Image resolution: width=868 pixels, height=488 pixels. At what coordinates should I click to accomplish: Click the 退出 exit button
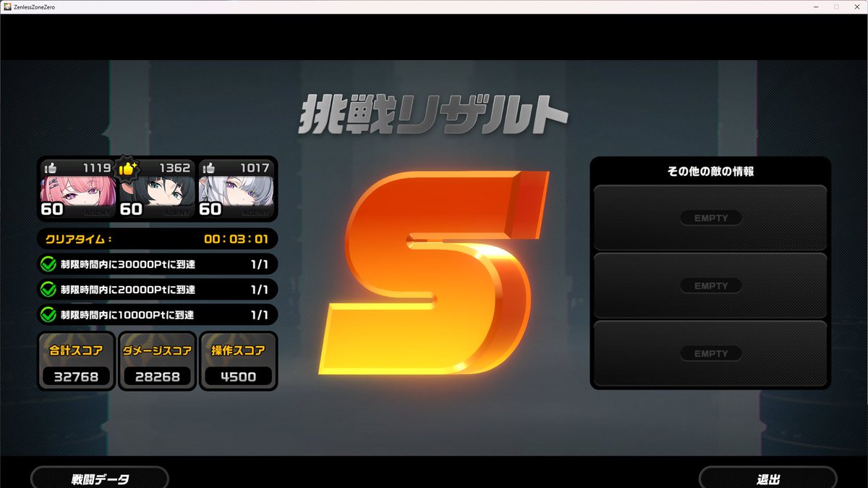click(x=768, y=478)
